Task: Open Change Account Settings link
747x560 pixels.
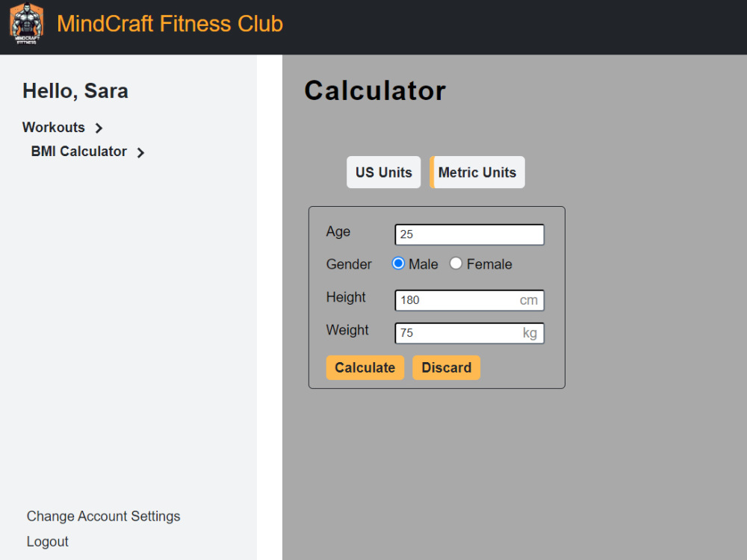Action: click(103, 516)
